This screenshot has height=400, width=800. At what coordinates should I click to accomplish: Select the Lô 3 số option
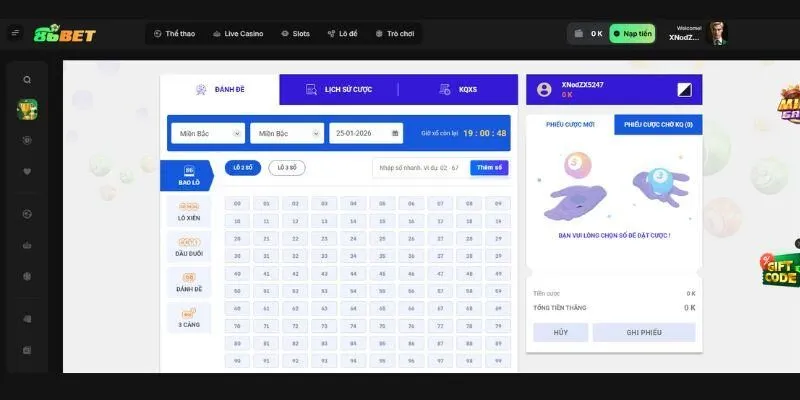[x=287, y=167]
